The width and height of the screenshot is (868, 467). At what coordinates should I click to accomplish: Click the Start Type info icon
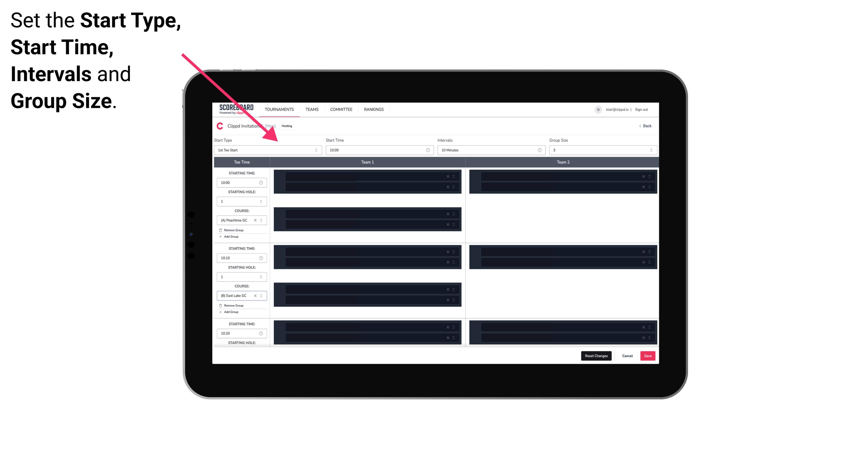click(x=316, y=150)
